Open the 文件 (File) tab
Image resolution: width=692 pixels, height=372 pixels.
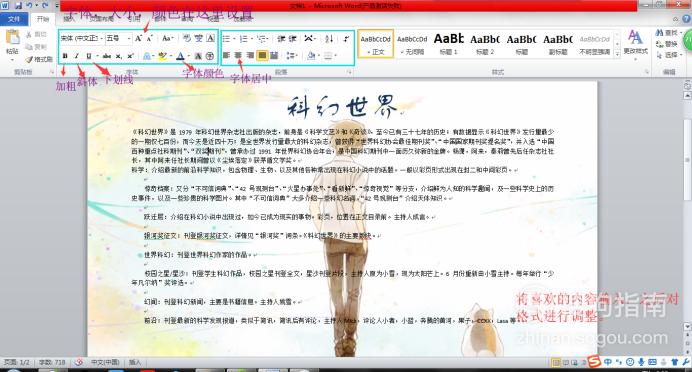pos(14,19)
